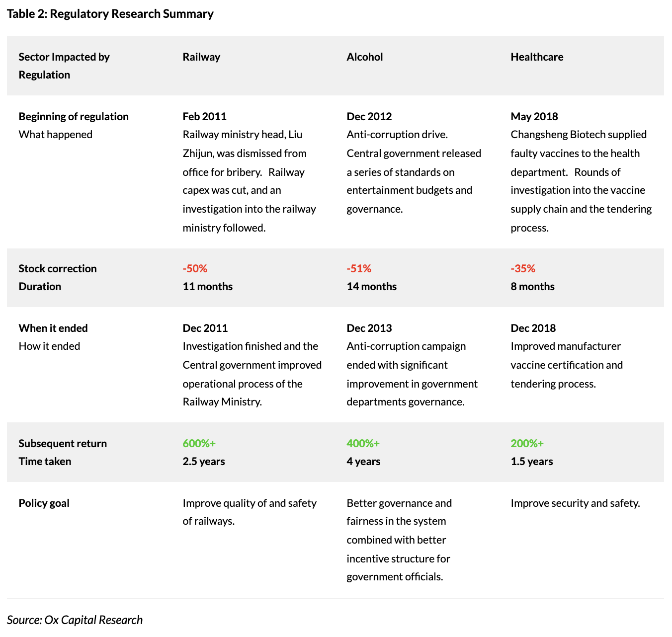
Task: Click the 'Railway' column header
Action: click(x=201, y=57)
